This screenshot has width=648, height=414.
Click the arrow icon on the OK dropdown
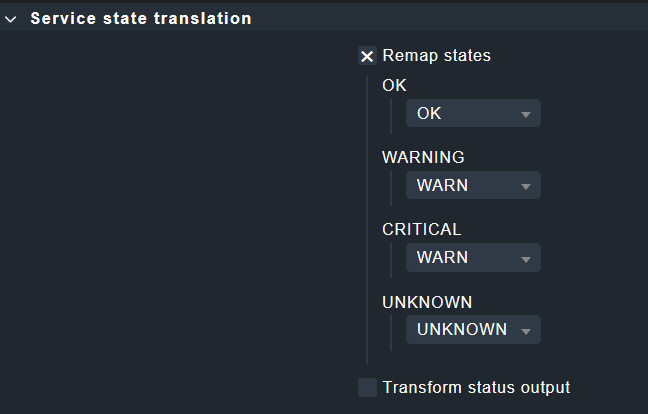(526, 114)
